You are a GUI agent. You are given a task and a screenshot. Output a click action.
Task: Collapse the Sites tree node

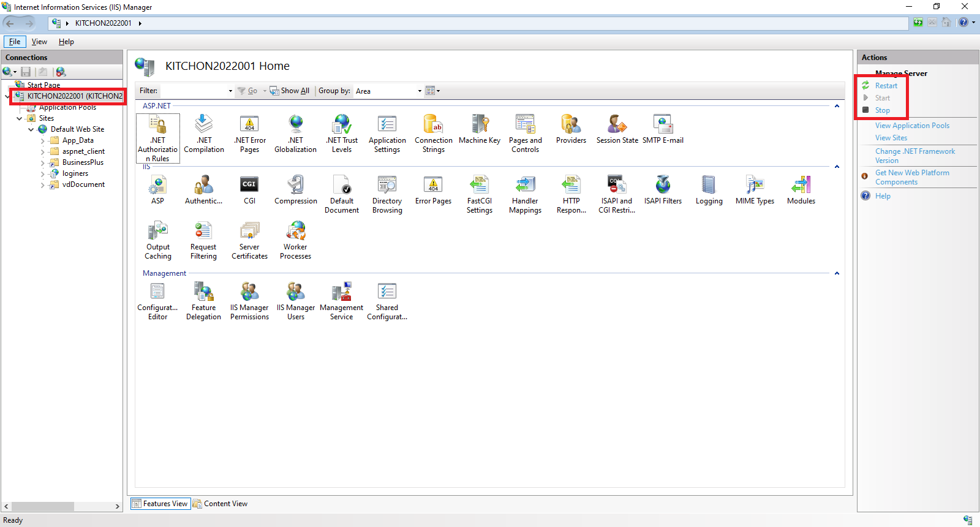click(20, 118)
